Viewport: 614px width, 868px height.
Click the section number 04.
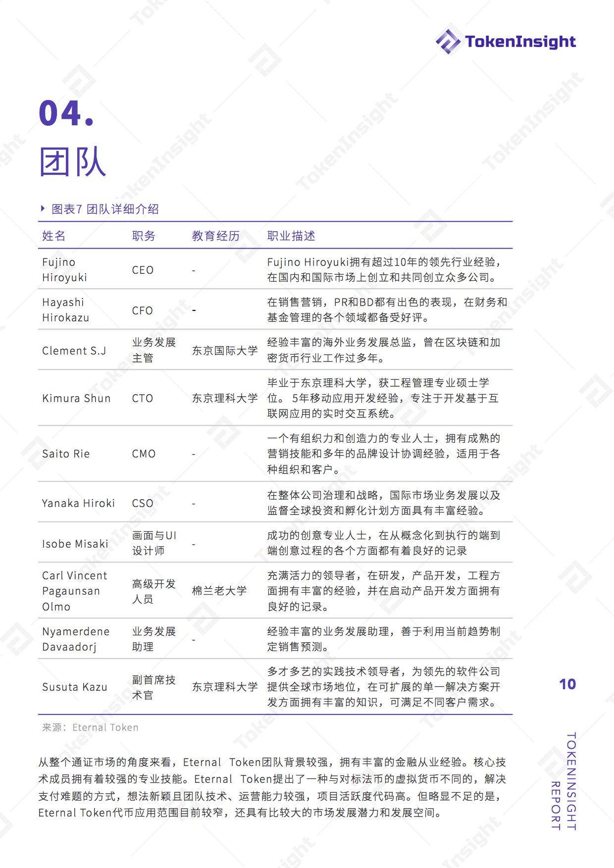tap(66, 113)
